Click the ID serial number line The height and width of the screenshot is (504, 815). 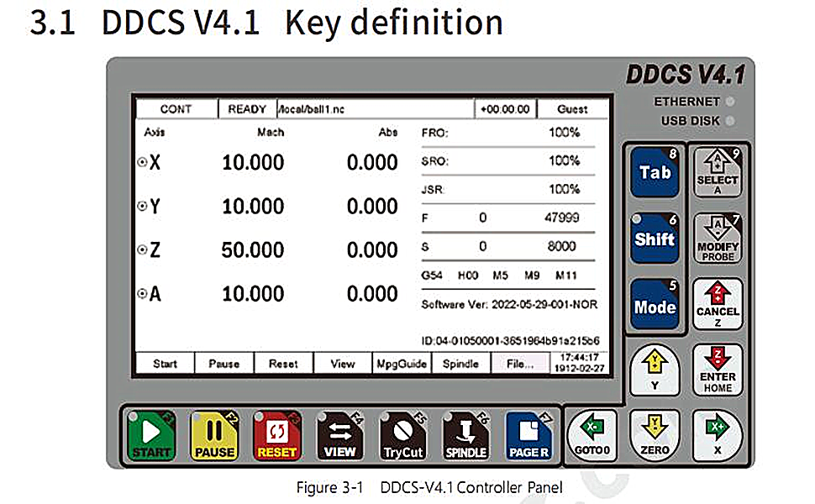[510, 341]
